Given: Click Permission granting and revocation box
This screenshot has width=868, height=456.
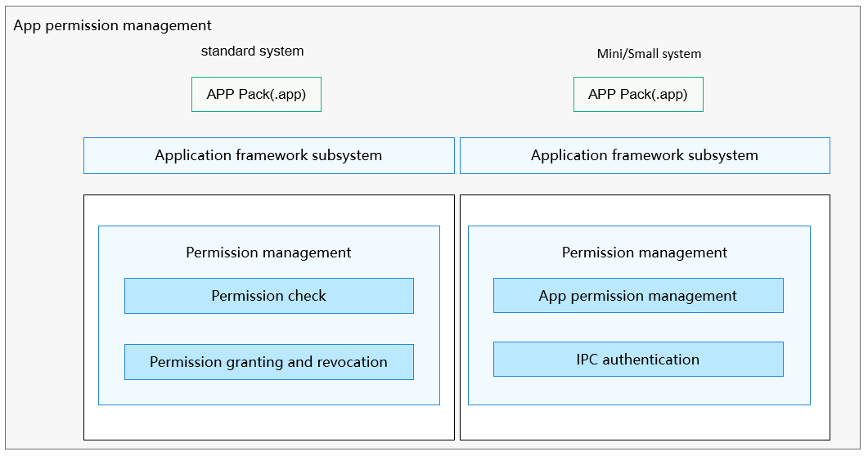Looking at the screenshot, I should pos(269,362).
